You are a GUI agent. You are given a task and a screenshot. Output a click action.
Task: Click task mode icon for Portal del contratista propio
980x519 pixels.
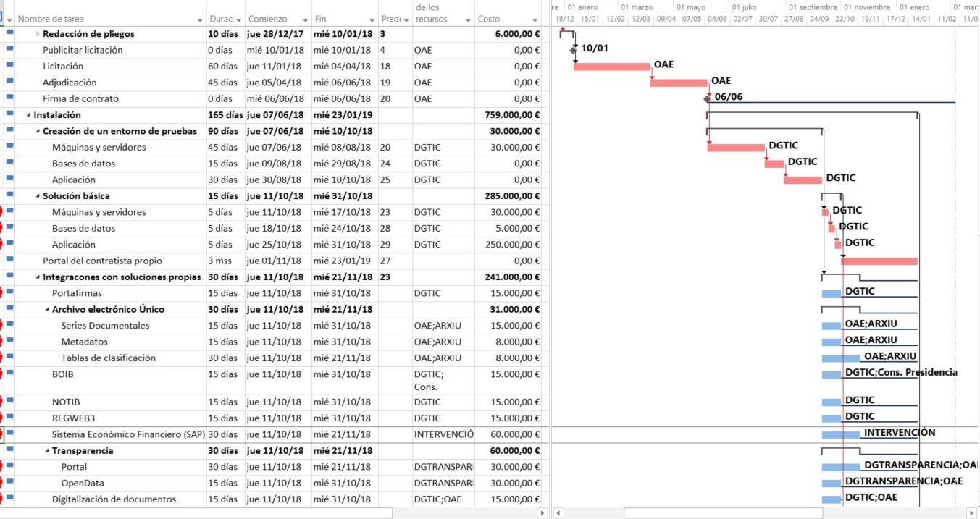click(9, 261)
